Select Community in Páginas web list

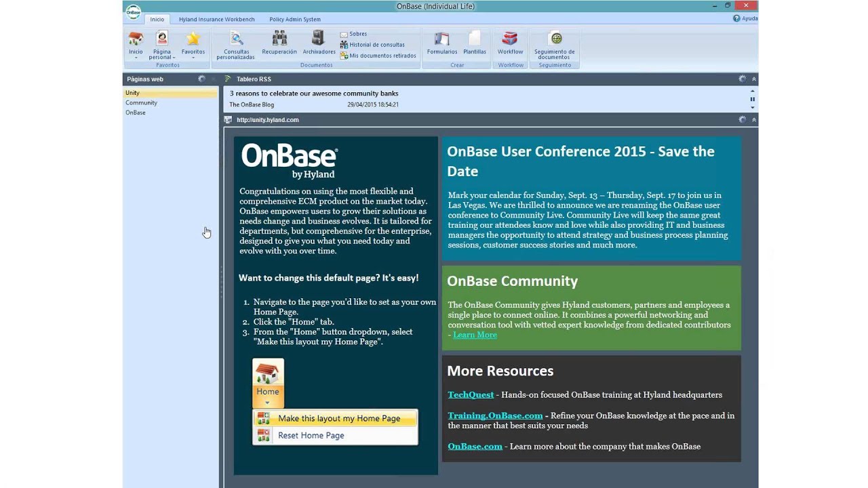click(170, 102)
